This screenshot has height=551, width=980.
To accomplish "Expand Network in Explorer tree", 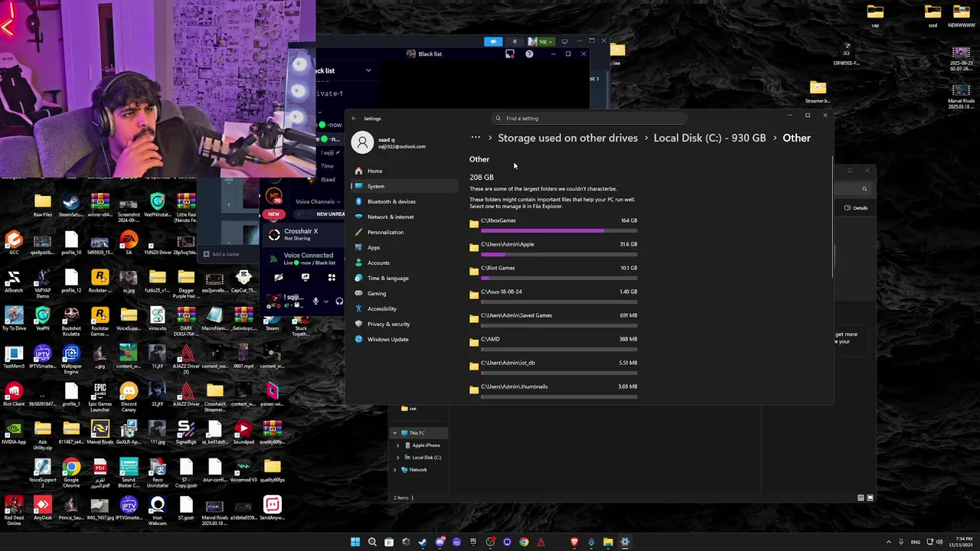I will point(395,470).
